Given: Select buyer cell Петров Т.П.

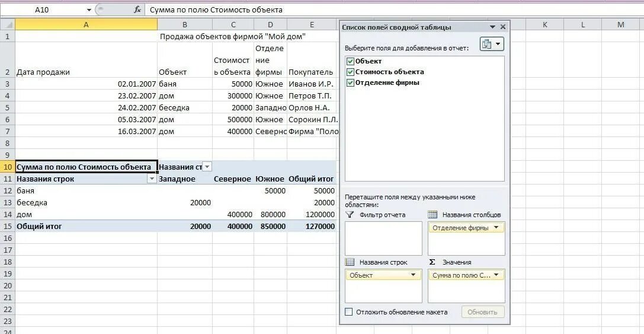Looking at the screenshot, I should (x=312, y=96).
